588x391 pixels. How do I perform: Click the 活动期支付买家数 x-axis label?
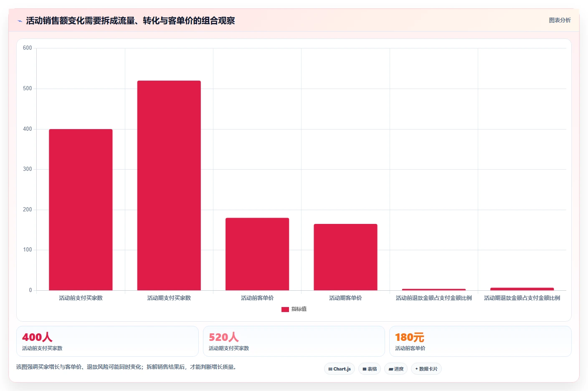coord(169,298)
